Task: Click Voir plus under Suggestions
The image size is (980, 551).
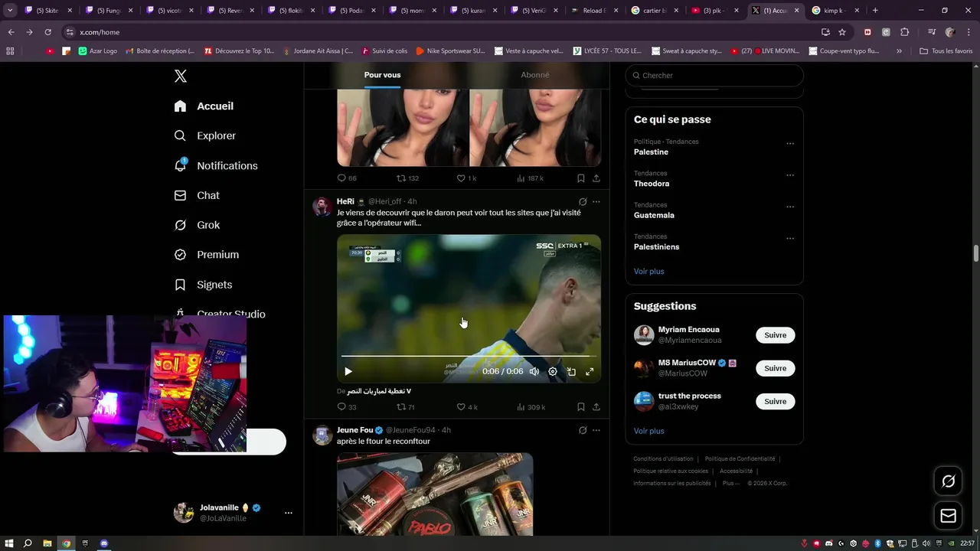Action: 648,431
